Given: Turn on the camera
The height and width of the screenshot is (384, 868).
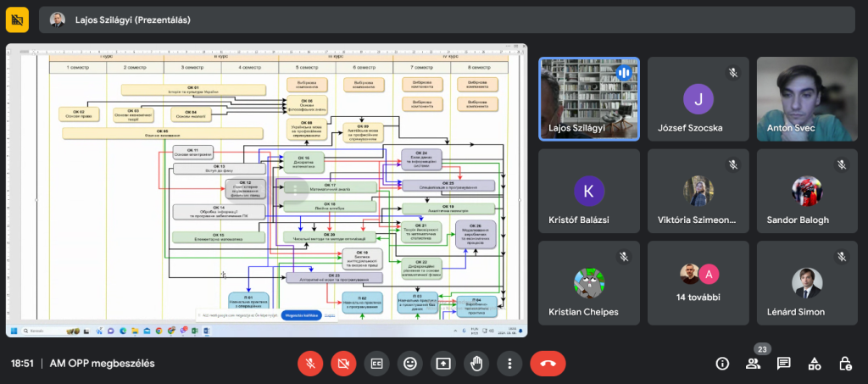Looking at the screenshot, I should tap(343, 363).
